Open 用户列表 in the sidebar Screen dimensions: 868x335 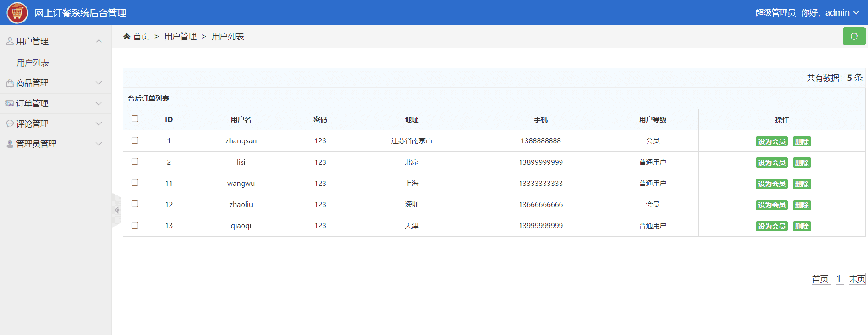tap(33, 63)
